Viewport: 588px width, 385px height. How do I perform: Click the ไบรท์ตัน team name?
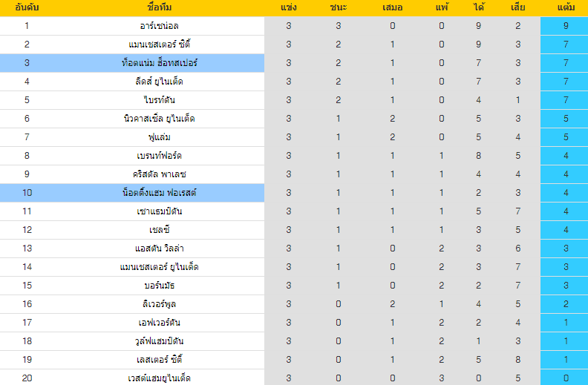click(x=160, y=100)
